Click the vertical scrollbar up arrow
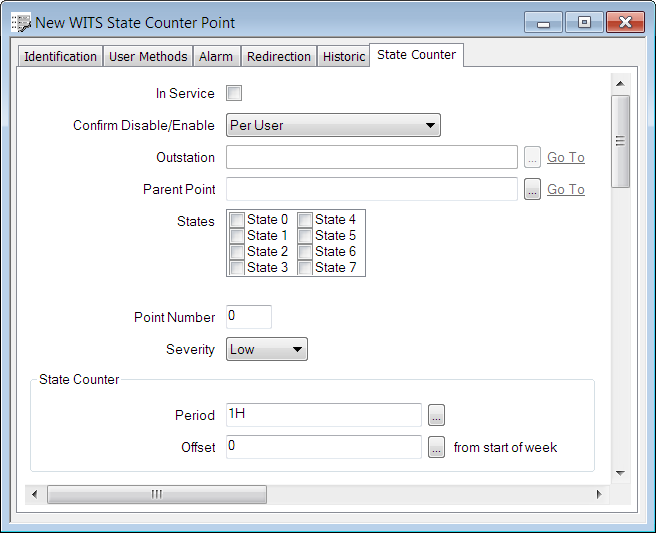The image size is (656, 533). pyautogui.click(x=620, y=84)
